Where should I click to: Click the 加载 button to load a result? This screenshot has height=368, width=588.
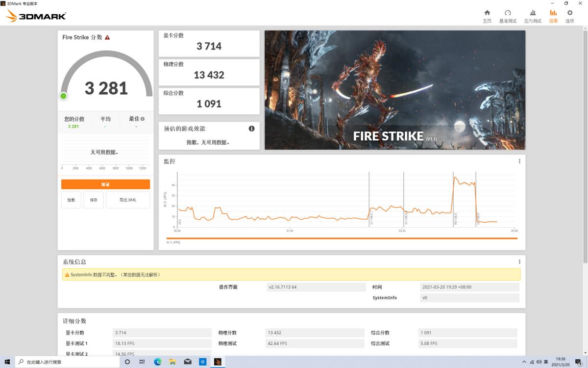click(x=71, y=200)
